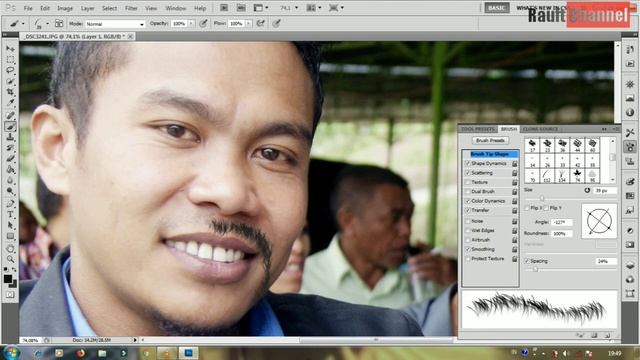Open the Flow slider arrow

click(248, 24)
